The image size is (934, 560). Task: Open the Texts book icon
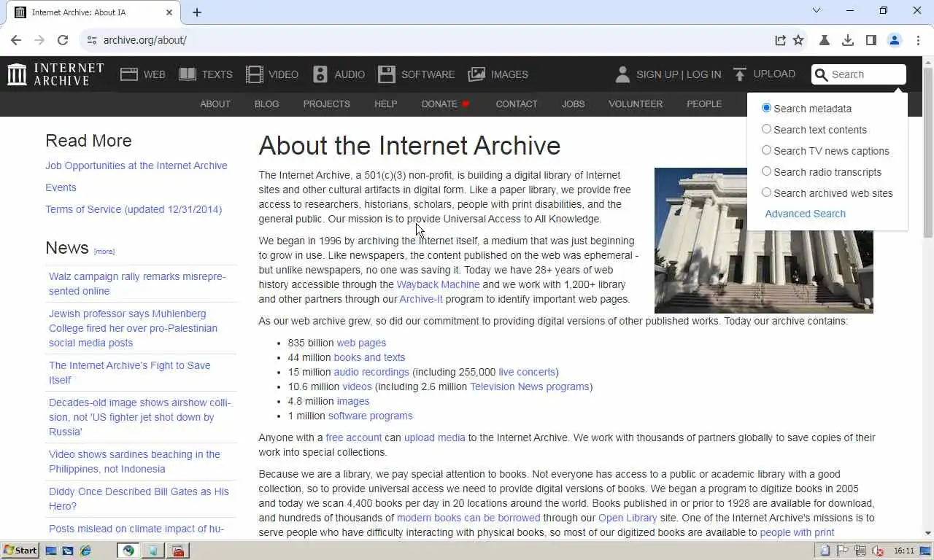tap(188, 74)
